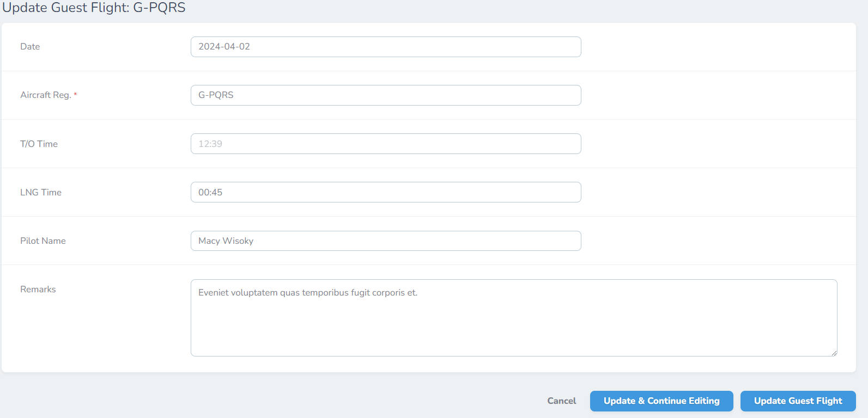Click the red required asterisk

coord(75,95)
